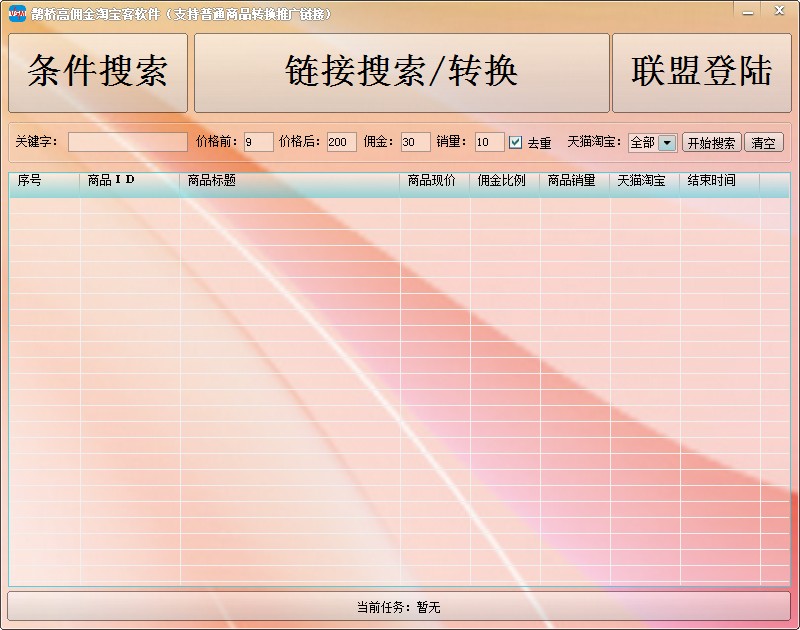This screenshot has width=800, height=630.
Task: Click the 清空 button
Action: (x=763, y=143)
